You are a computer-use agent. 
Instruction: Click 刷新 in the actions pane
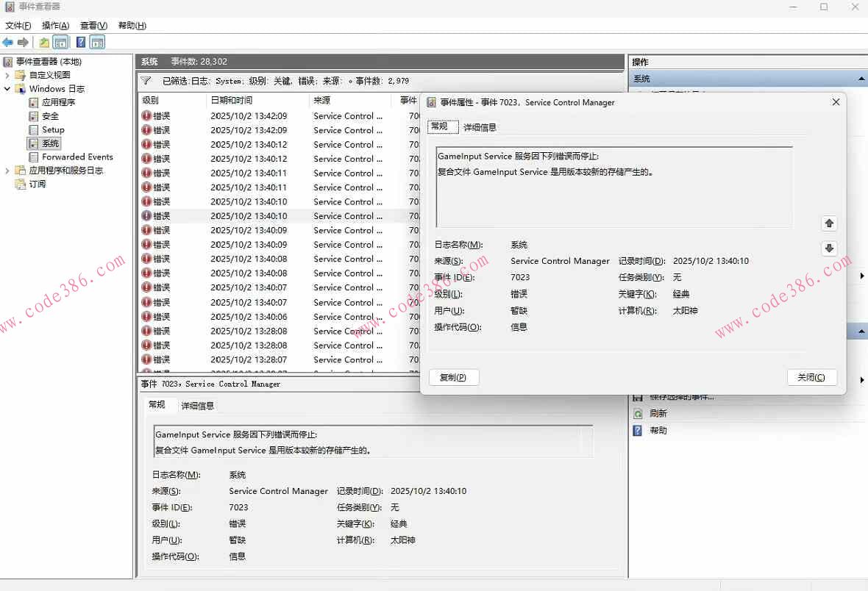(x=658, y=413)
